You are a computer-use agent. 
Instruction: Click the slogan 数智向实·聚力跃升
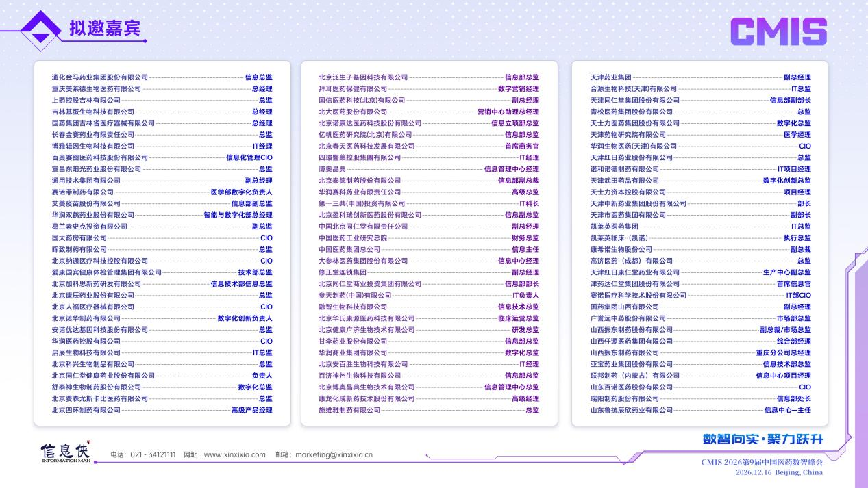[763, 439]
